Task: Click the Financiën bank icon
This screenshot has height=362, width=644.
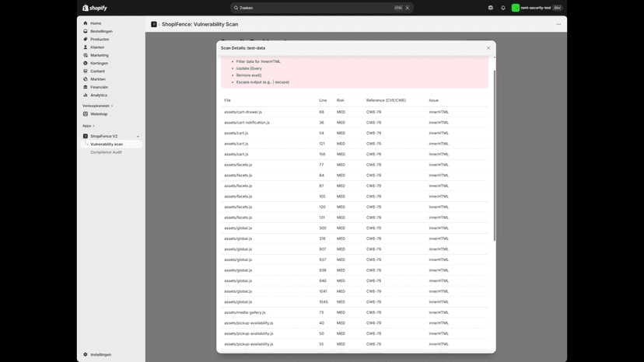Action: 86,87
